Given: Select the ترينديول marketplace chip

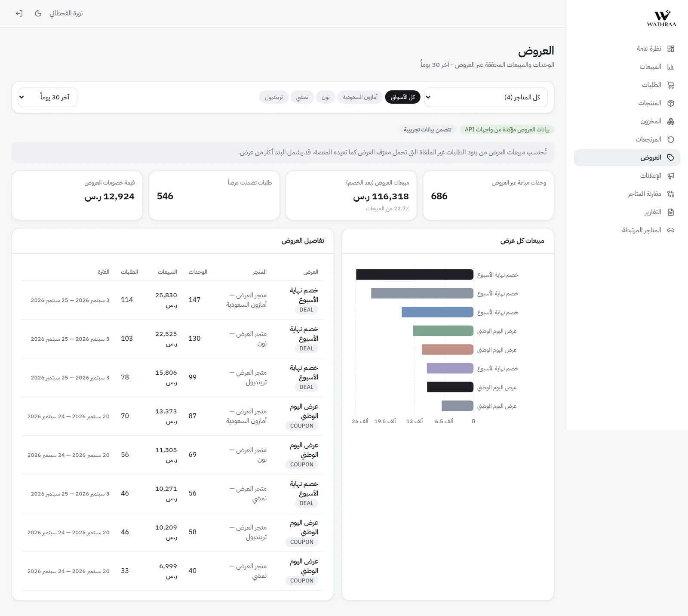Looking at the screenshot, I should pos(273,97).
